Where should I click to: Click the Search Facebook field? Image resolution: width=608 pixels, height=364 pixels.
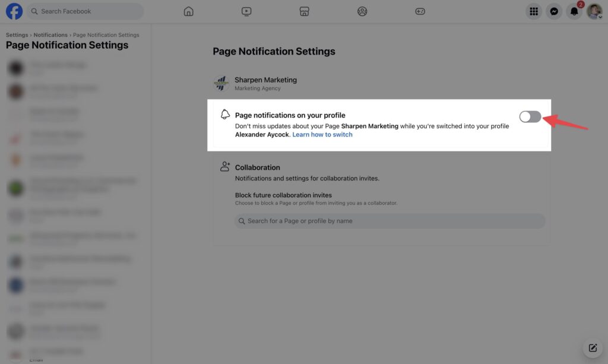coord(85,11)
